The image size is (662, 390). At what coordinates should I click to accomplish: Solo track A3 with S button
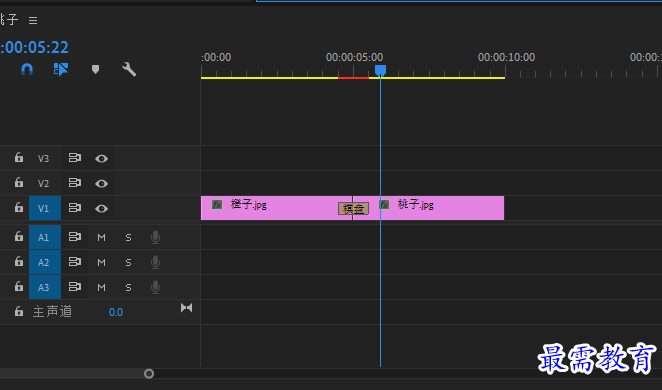click(x=128, y=287)
